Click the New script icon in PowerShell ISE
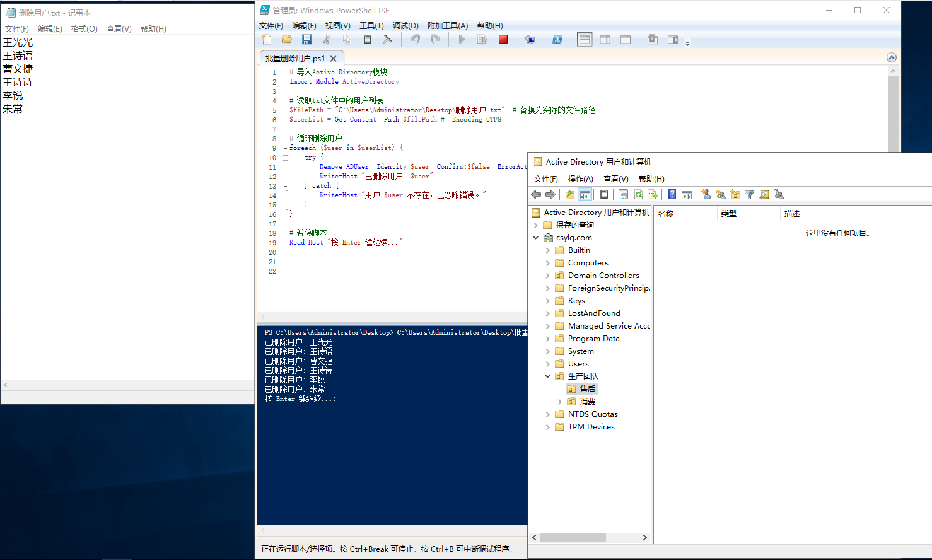 267,40
